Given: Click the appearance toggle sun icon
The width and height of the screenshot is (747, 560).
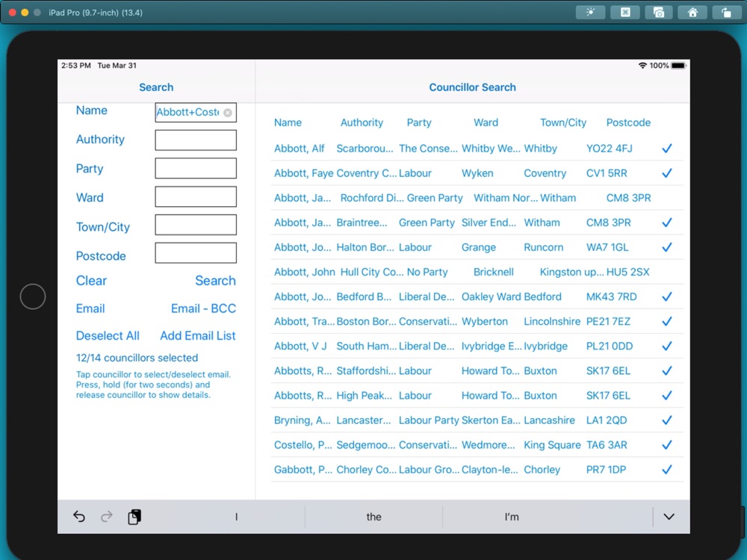Looking at the screenshot, I should (x=590, y=13).
